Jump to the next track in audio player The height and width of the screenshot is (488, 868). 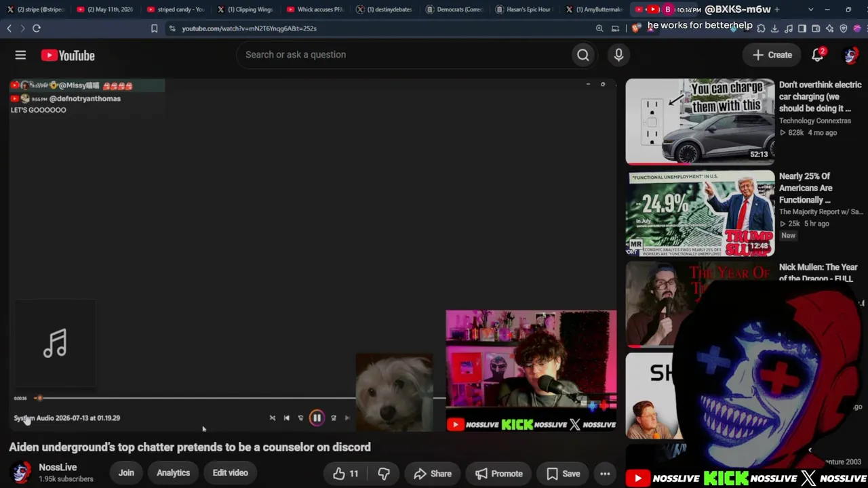click(x=347, y=418)
